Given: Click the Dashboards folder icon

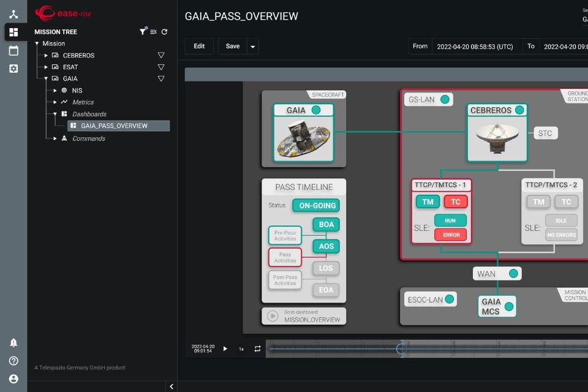Looking at the screenshot, I should [64, 114].
